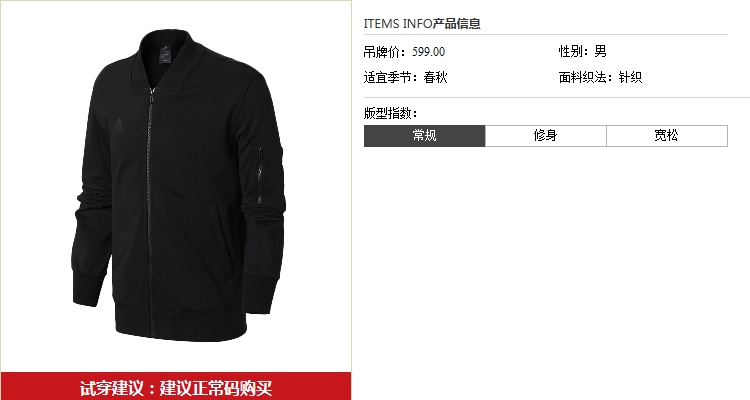This screenshot has width=750, height=400.
Task: Click the 适宜季节：春秋 season field
Action: 405,77
